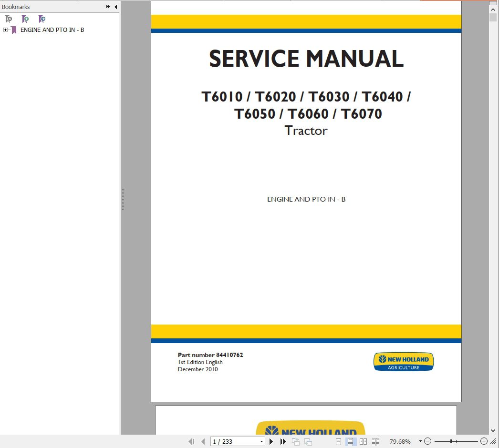Click the previous view icon
Viewport: 499px width, 448px height.
click(x=296, y=442)
